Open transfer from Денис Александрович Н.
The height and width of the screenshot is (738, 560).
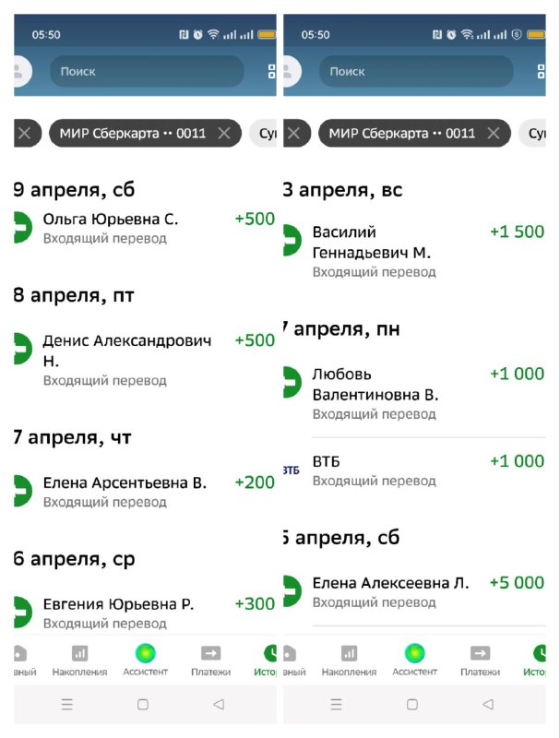[x=145, y=360]
